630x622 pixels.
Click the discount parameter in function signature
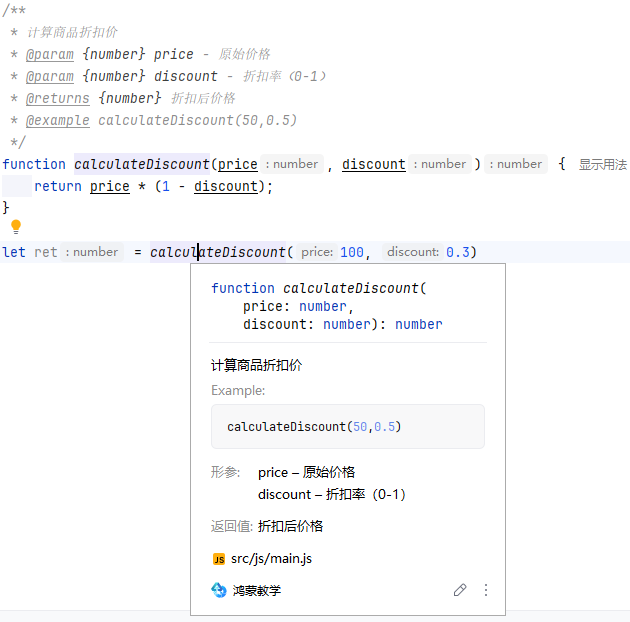374,164
